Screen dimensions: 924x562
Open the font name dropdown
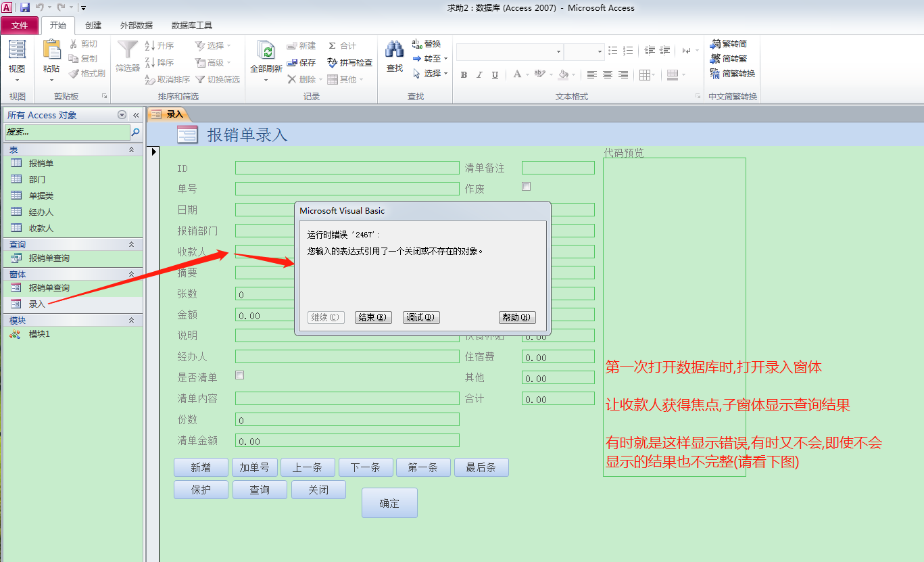[x=558, y=51]
